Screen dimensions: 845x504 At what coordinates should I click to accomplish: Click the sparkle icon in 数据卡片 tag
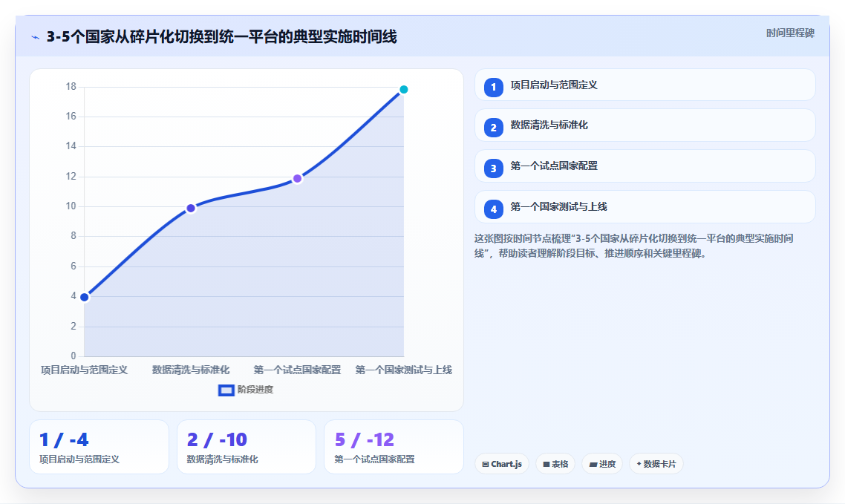(639, 464)
